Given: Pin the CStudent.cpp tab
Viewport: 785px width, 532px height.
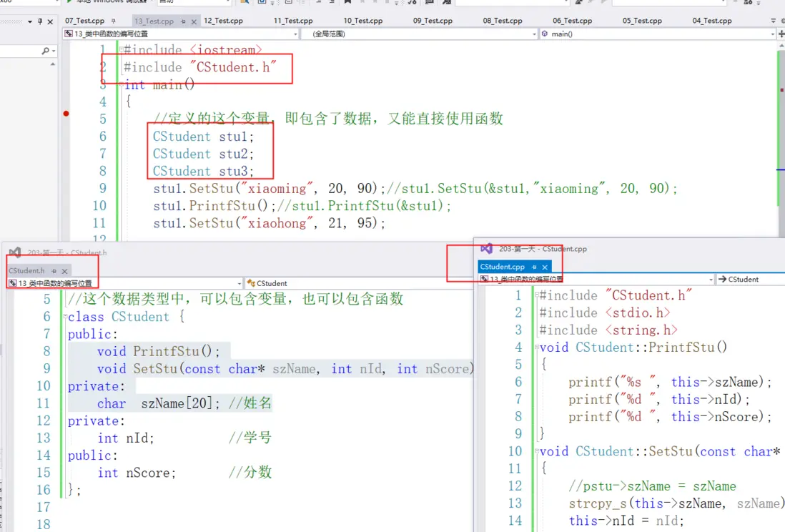Looking at the screenshot, I should point(534,267).
